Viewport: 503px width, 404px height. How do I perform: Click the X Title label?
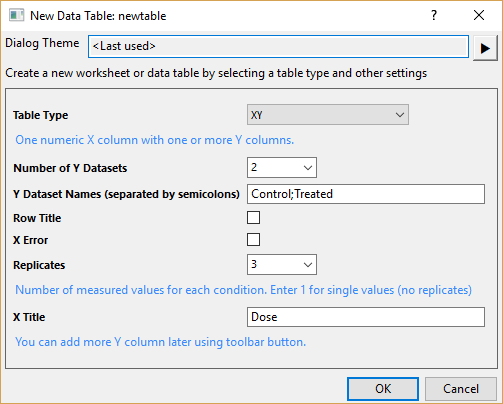click(29, 317)
